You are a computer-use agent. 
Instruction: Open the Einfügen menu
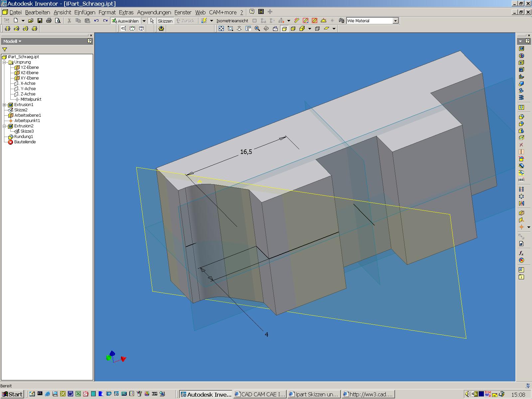pos(84,12)
